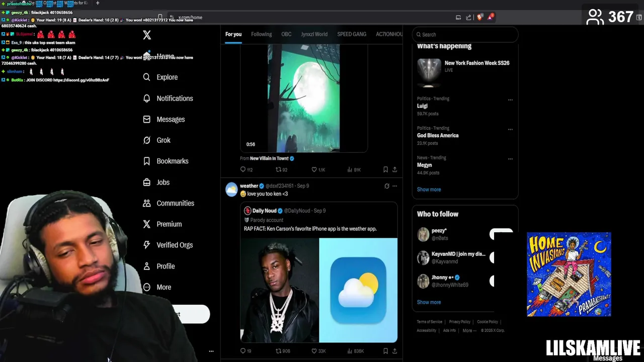Click the X search field
This screenshot has height=362, width=644.
(x=465, y=34)
